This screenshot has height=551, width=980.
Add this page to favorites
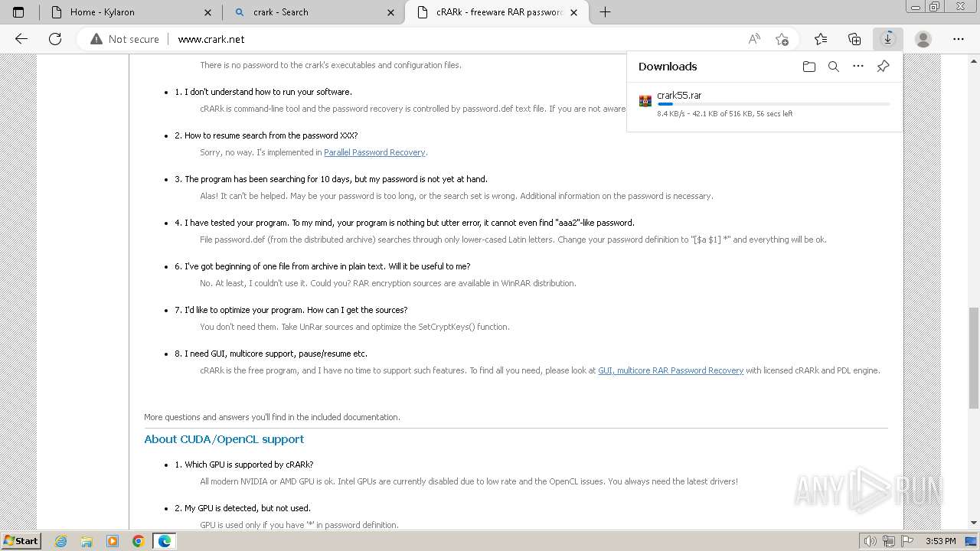[782, 39]
